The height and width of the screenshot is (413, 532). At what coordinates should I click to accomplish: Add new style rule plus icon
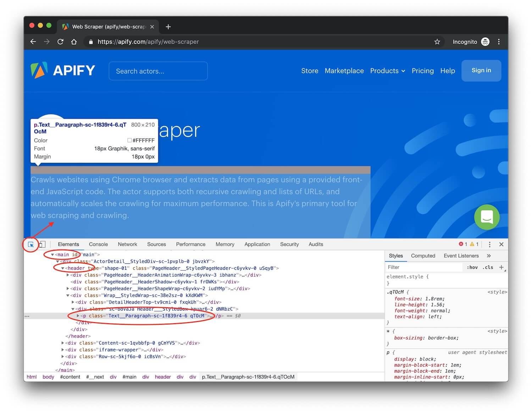pyautogui.click(x=501, y=267)
